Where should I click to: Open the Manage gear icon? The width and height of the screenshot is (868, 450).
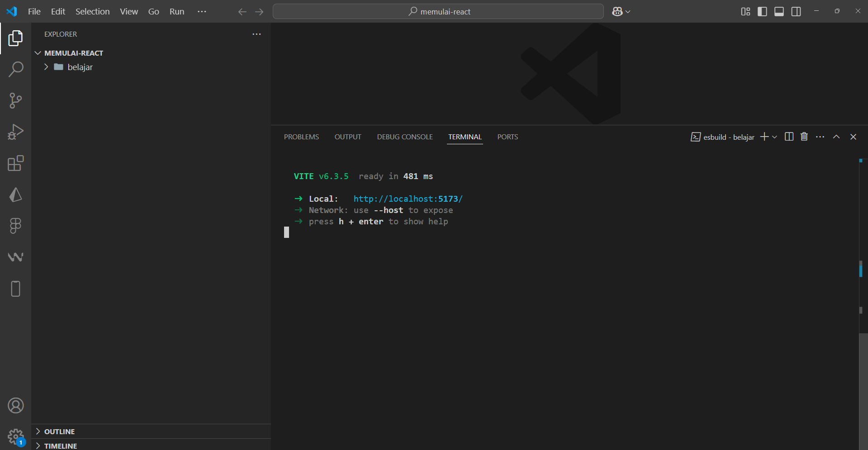(15, 437)
